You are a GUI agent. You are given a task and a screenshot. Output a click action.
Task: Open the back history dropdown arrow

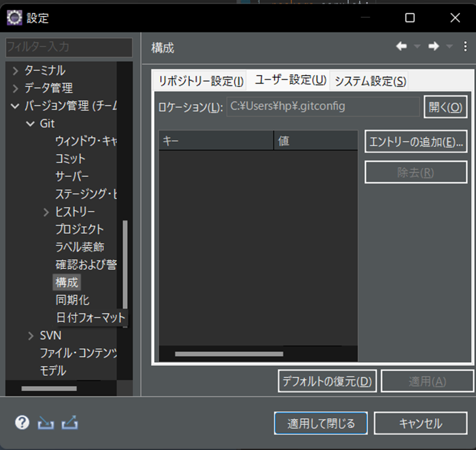[x=417, y=47]
